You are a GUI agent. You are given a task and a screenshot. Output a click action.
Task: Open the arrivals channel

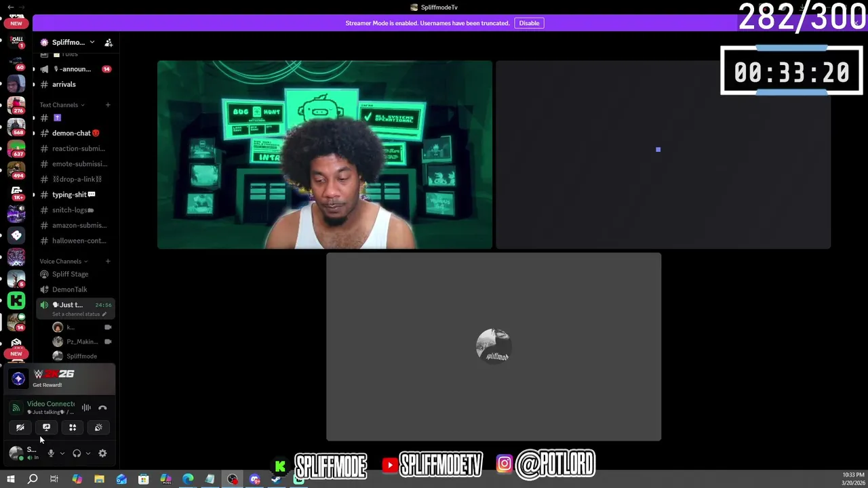point(75,85)
